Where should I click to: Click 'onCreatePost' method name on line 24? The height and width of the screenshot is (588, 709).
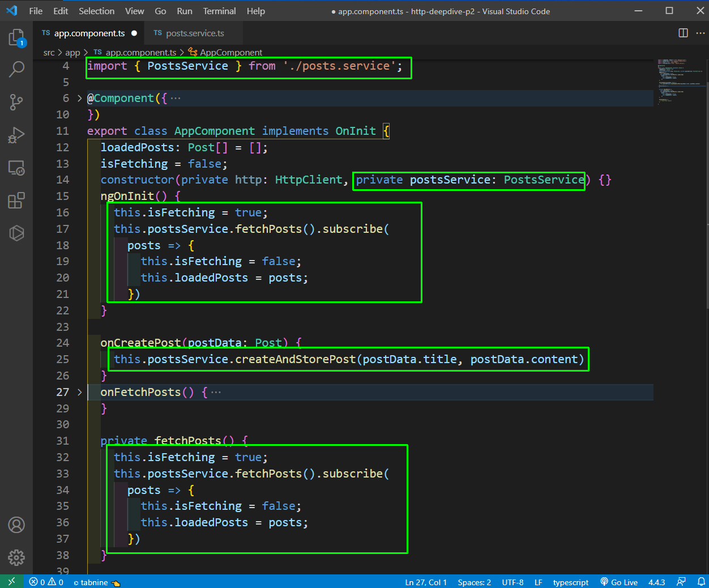tap(140, 343)
